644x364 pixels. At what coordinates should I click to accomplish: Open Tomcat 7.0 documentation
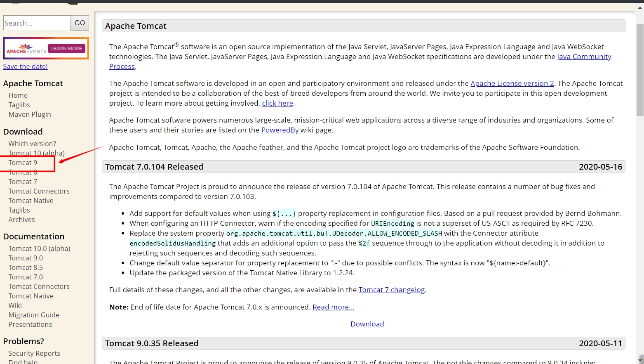[x=26, y=277]
